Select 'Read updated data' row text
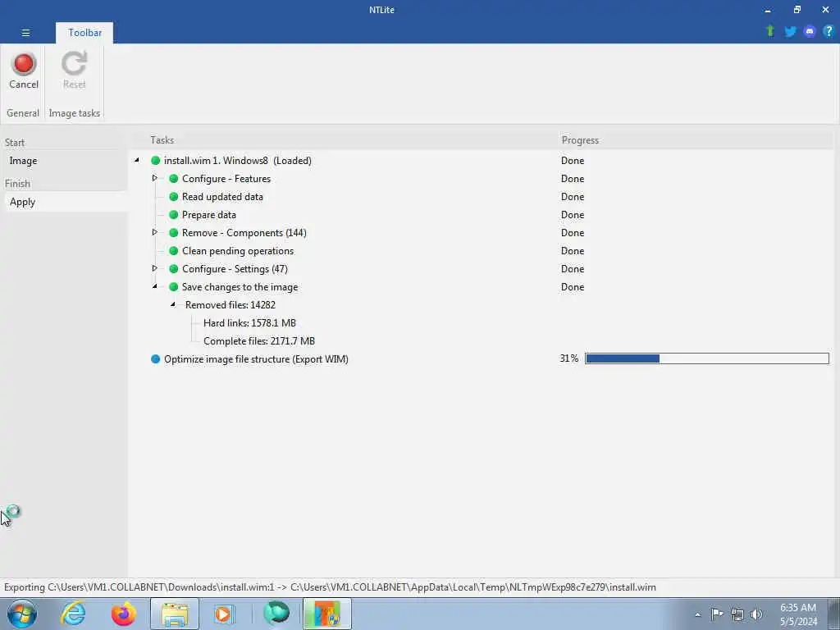Viewport: 840px width, 630px height. pyautogui.click(x=222, y=197)
